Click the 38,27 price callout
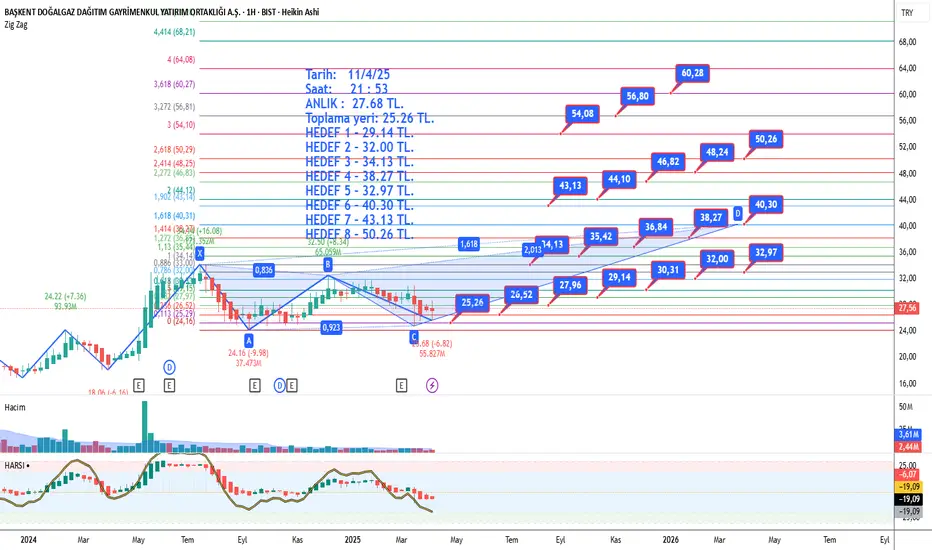 pyautogui.click(x=711, y=218)
